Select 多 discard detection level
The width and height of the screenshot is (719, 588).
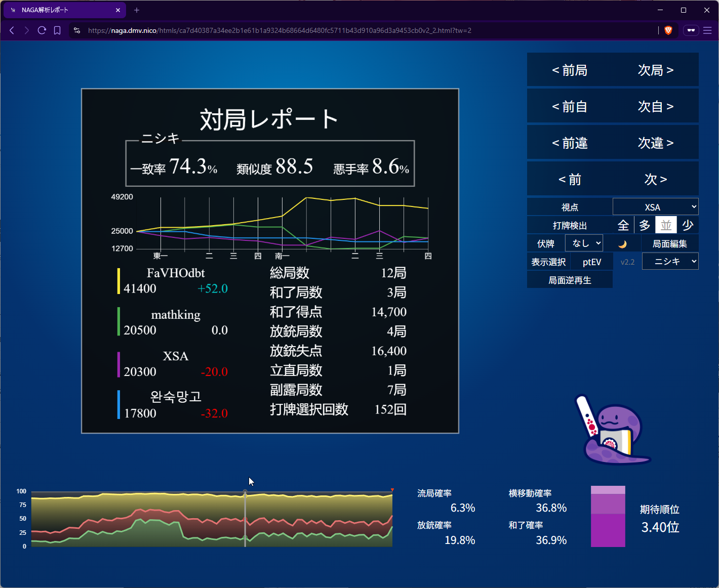pyautogui.click(x=645, y=225)
